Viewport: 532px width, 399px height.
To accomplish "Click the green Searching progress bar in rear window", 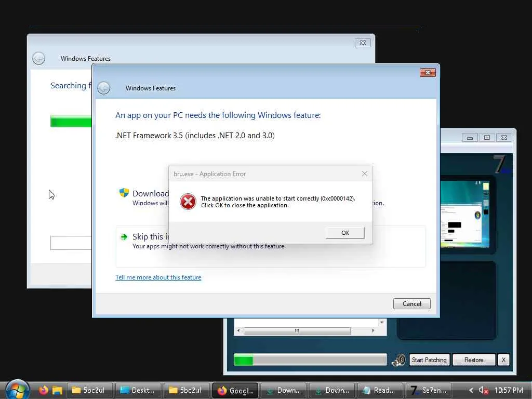I will point(71,121).
